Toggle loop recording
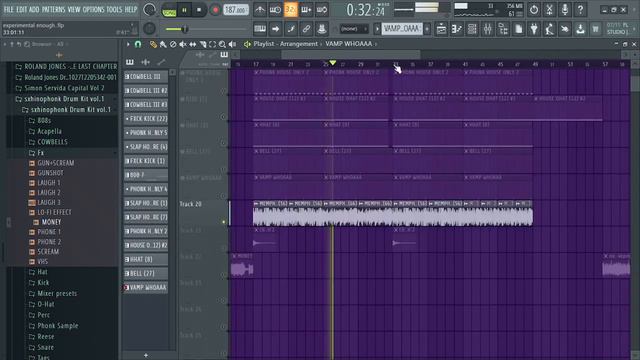Image resolution: width=640 pixels, height=360 pixels. (x=322, y=9)
